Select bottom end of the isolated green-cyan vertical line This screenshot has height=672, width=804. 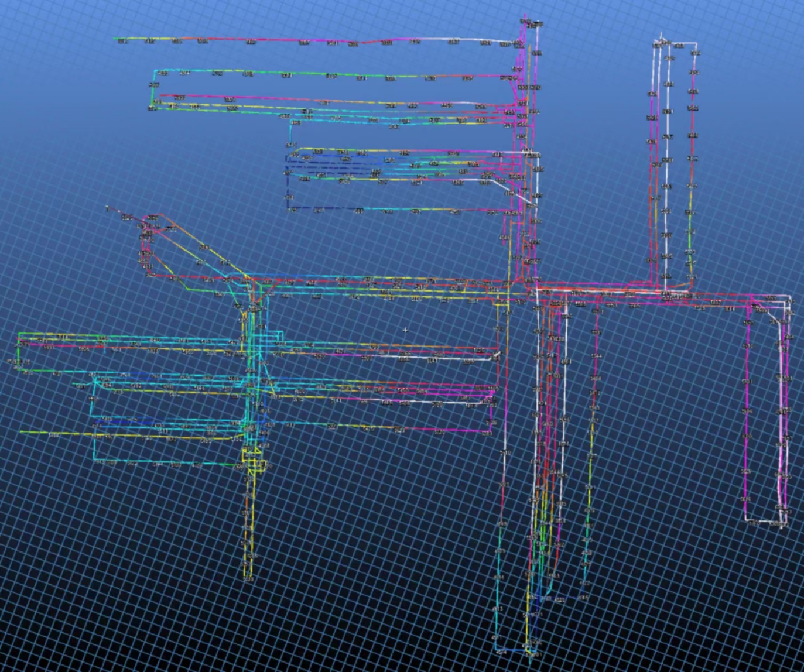pos(584,597)
